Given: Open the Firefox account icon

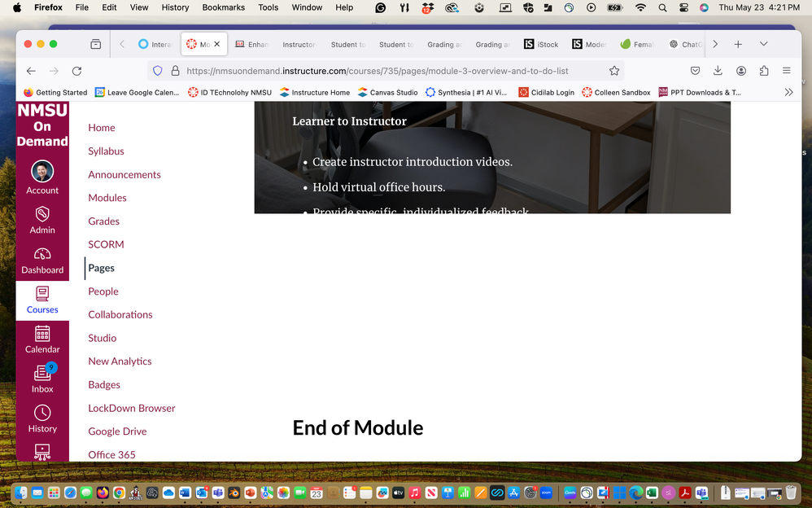Looking at the screenshot, I should (x=741, y=71).
